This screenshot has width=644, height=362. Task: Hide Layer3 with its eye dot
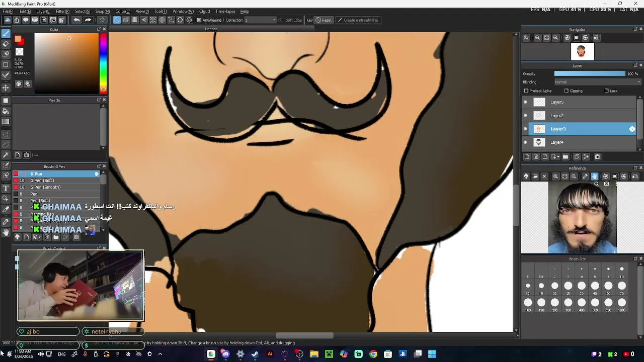(x=525, y=129)
